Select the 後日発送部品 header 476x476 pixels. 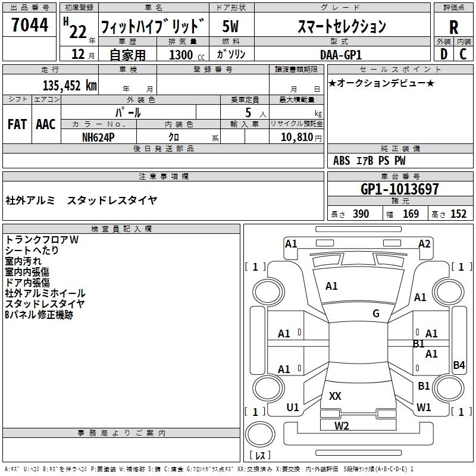point(163,148)
